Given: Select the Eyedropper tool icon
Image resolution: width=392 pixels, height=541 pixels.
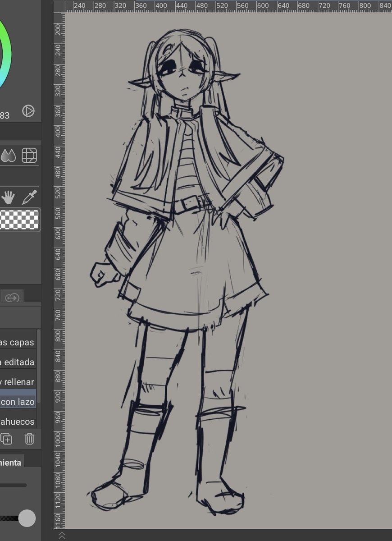Looking at the screenshot, I should (30, 197).
